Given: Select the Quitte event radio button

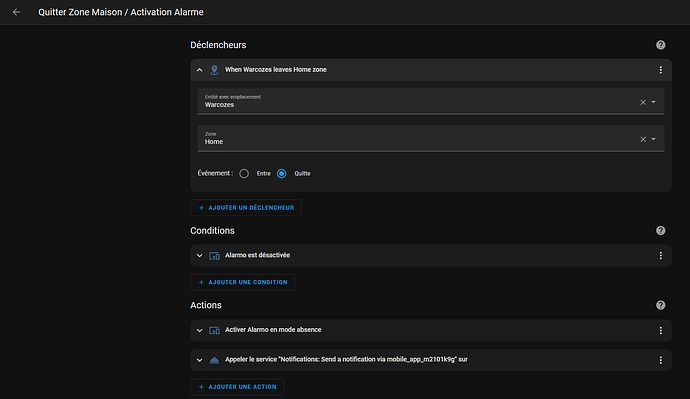Looking at the screenshot, I should (282, 174).
